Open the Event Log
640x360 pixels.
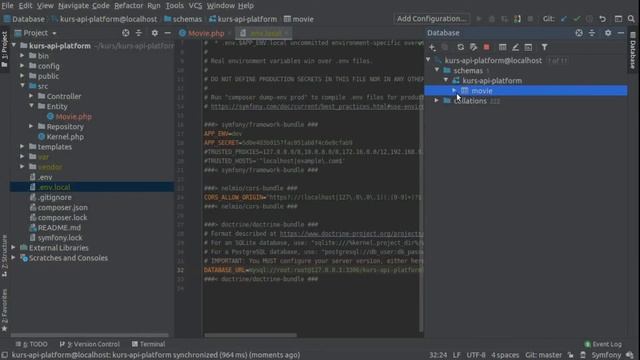[603, 344]
